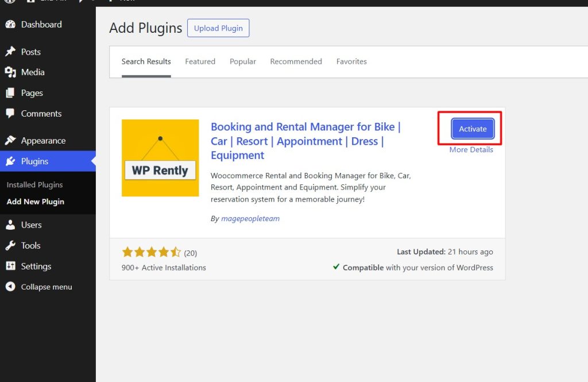This screenshot has height=382, width=588.
Task: Click the Posts pushpin icon
Action: pyautogui.click(x=10, y=52)
